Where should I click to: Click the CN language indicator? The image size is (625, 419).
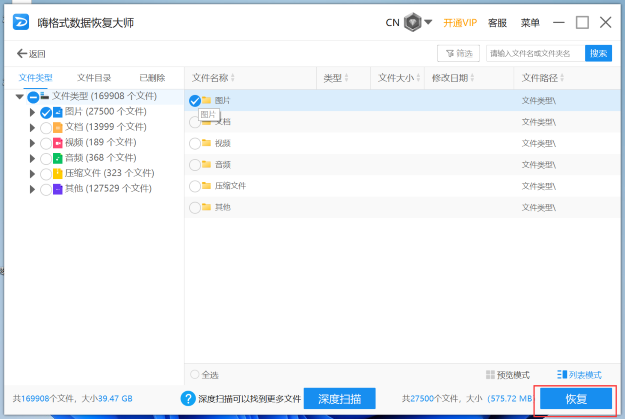pos(392,23)
